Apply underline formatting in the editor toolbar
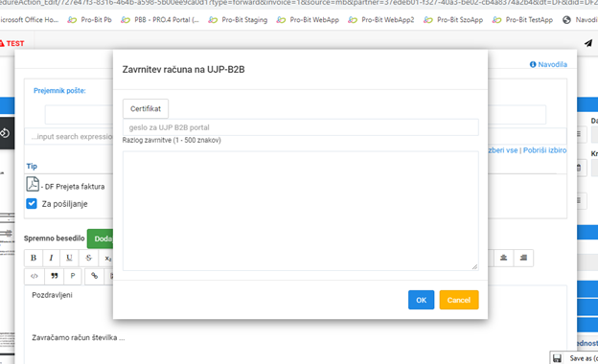Image resolution: width=598 pixels, height=364 pixels. [69, 258]
